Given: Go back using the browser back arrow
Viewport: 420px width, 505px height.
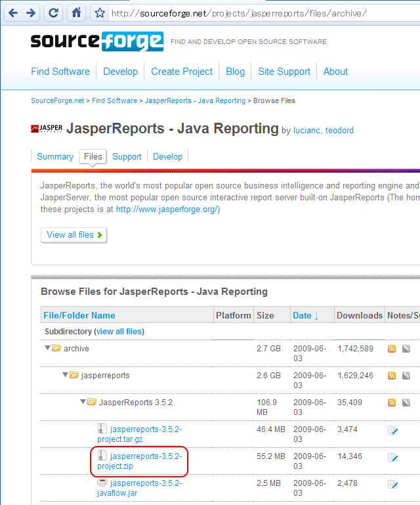Looking at the screenshot, I should (x=13, y=13).
